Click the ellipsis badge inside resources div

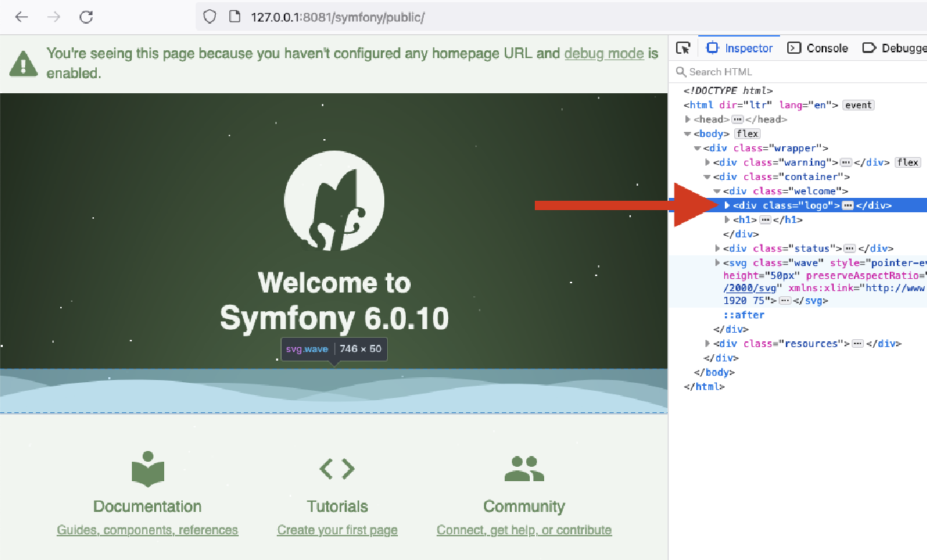point(857,343)
